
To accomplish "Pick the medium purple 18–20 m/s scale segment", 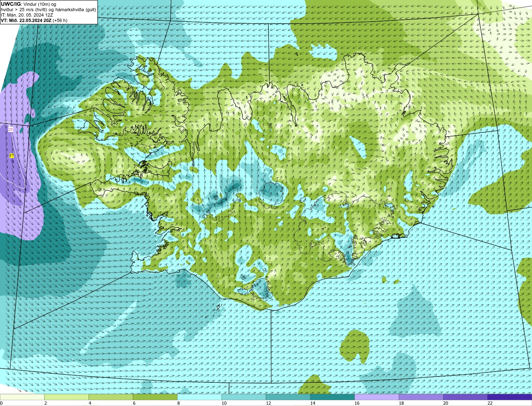I will 421,397.
